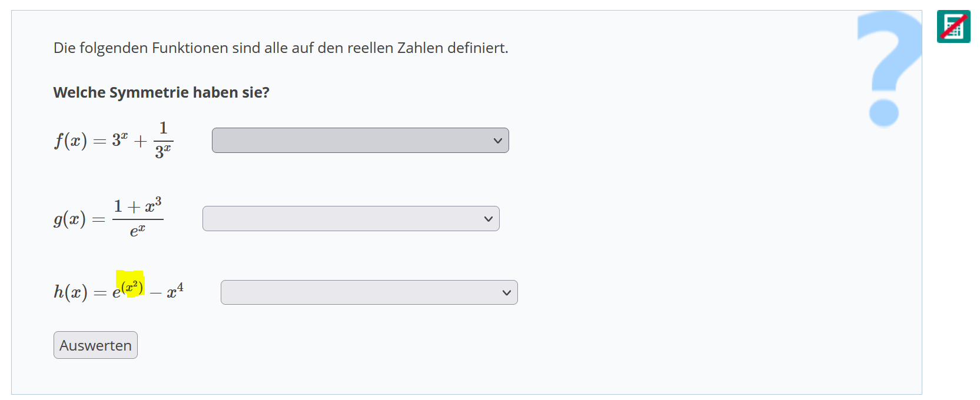Image resolution: width=980 pixels, height=400 pixels.
Task: Click the first 3^x term in f(x)
Action: click(120, 140)
